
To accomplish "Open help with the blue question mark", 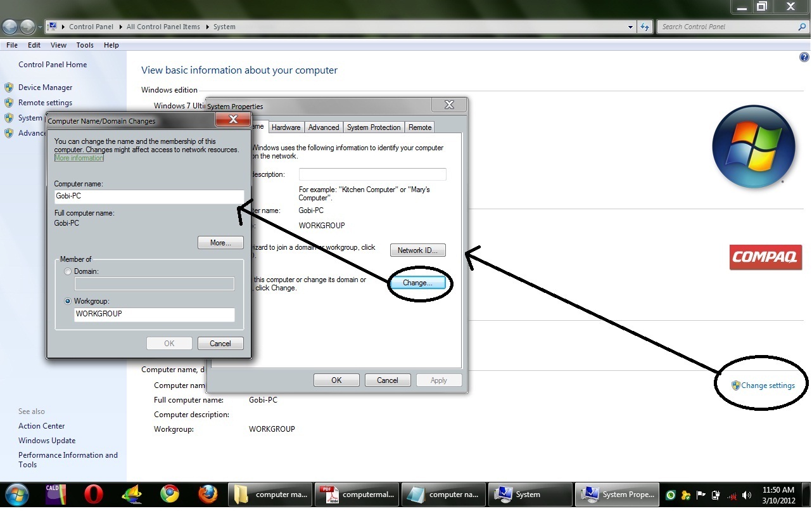I will tap(804, 57).
